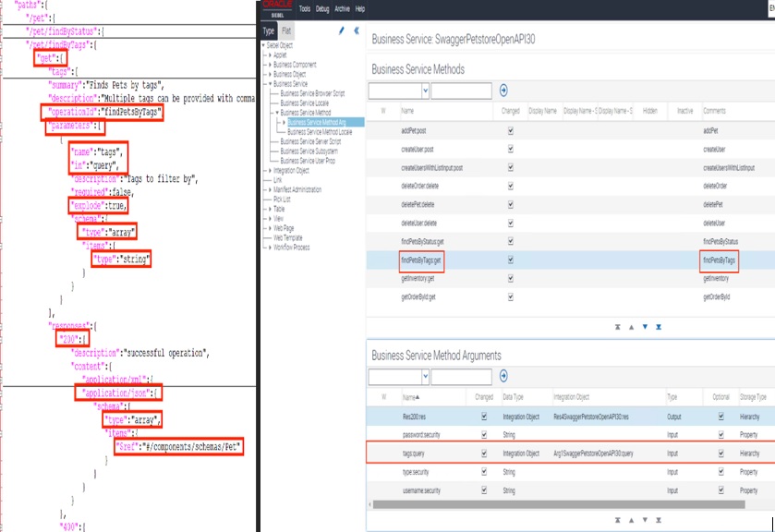Open the Help menu
This screenshot has height=532, width=775.
(360, 9)
